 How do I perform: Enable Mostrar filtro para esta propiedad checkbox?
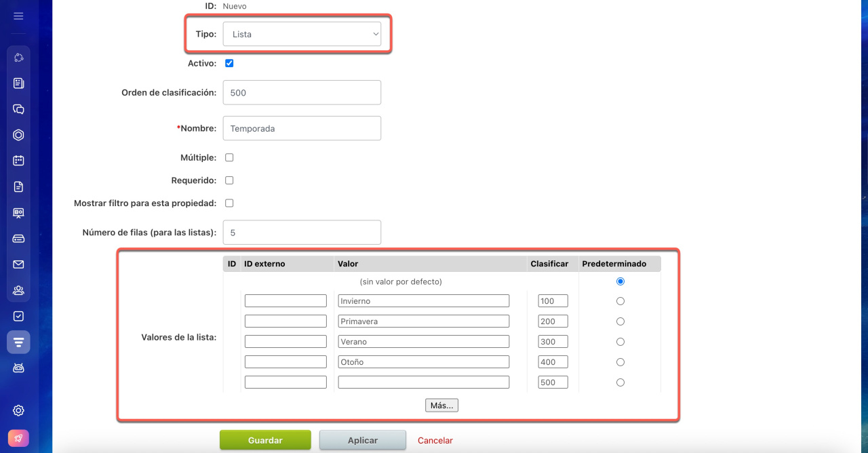tap(229, 203)
